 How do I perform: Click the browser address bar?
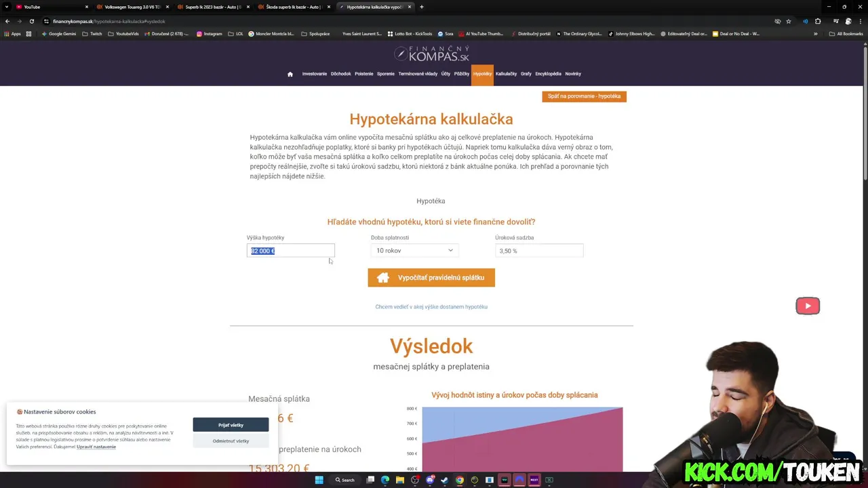(407, 21)
